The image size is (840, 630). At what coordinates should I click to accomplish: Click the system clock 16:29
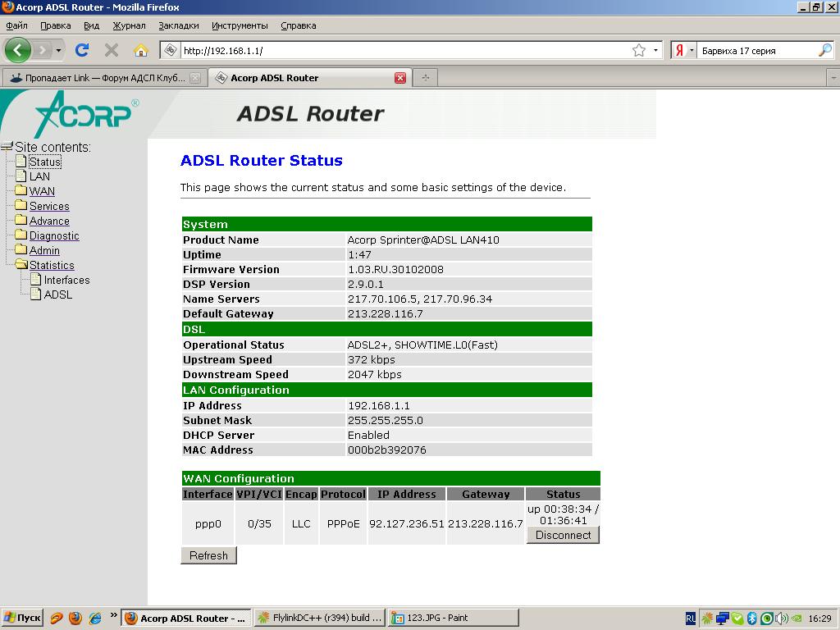point(819,619)
